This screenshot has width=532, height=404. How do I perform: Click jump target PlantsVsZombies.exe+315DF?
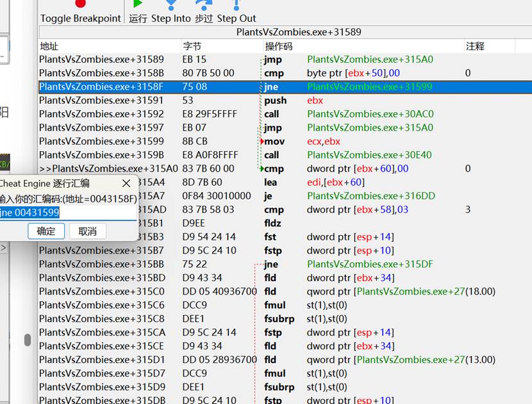[370, 264]
